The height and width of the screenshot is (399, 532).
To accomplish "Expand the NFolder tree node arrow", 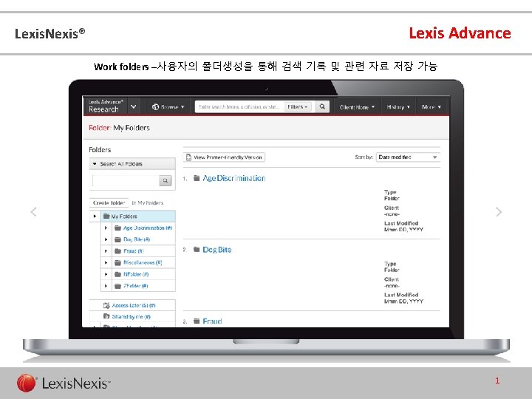I will coord(106,274).
